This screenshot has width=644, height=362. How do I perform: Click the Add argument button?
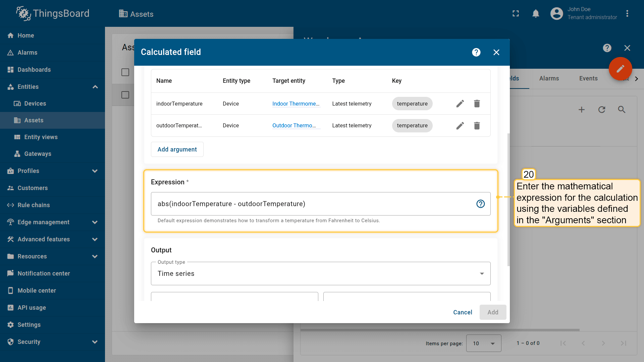(177, 149)
